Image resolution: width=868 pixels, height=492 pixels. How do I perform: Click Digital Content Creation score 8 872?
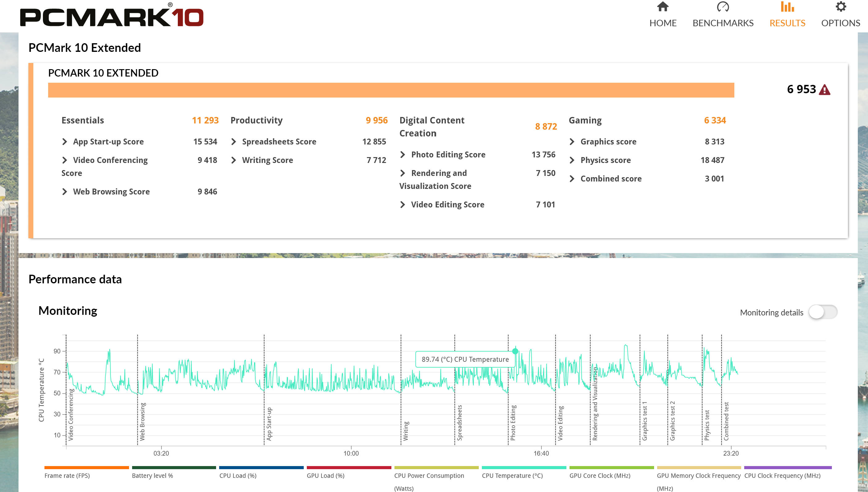546,126
